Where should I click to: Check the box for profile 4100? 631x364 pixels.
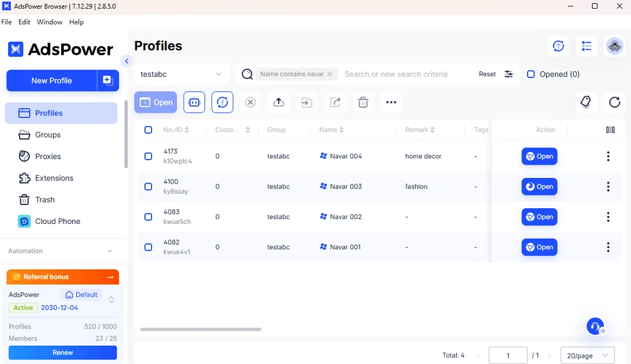click(148, 186)
